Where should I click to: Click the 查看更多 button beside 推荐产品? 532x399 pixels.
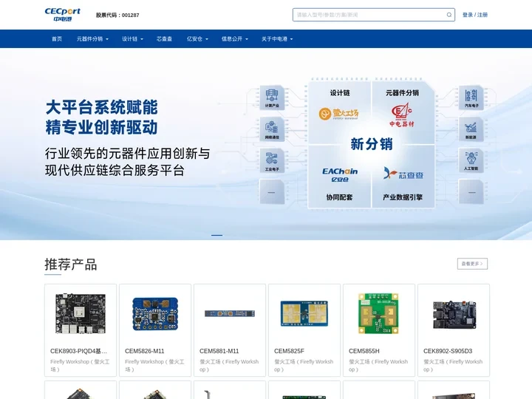(472, 264)
